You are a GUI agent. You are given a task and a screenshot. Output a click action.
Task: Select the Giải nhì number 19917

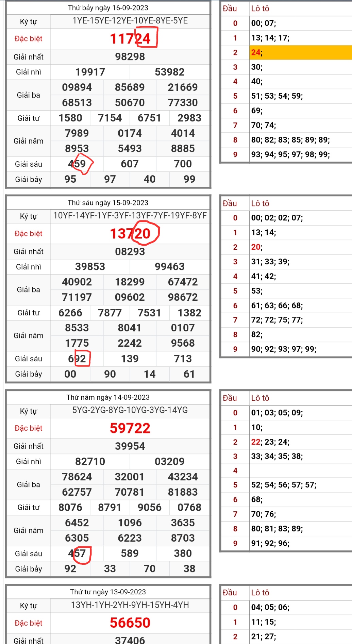tap(90, 72)
